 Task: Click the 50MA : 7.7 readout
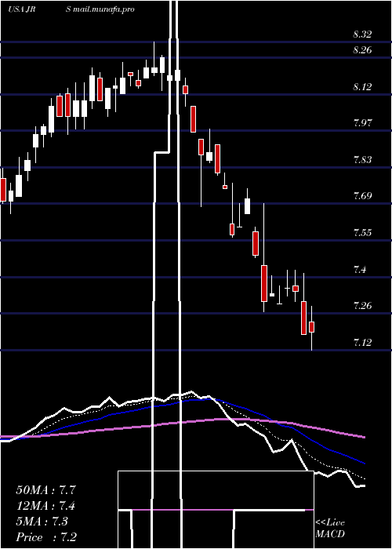tap(46, 490)
